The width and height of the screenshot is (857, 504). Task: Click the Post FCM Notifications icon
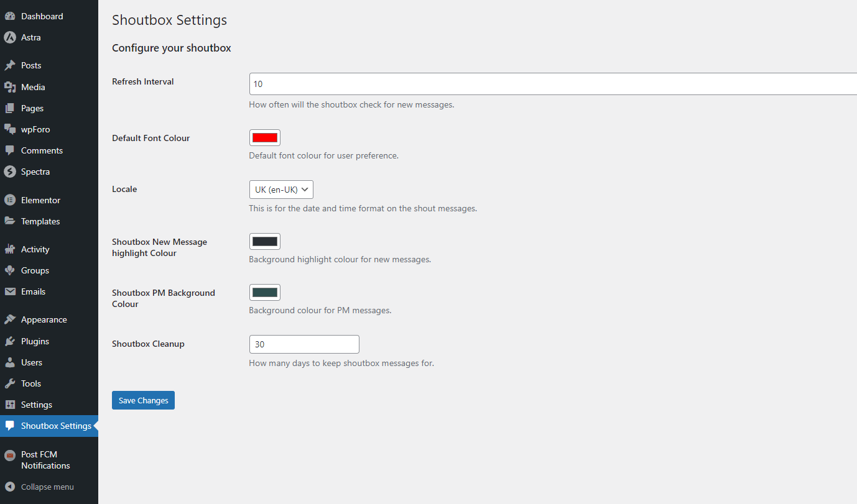[x=10, y=455]
